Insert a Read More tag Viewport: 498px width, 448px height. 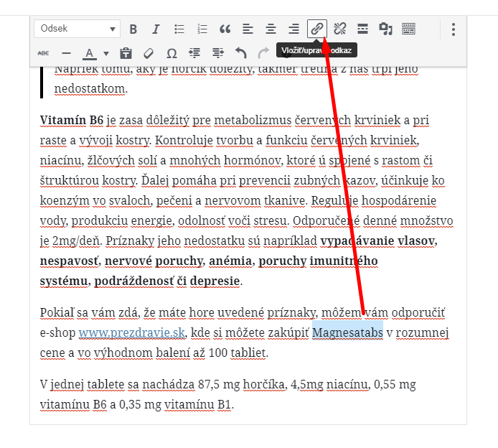coord(362,29)
